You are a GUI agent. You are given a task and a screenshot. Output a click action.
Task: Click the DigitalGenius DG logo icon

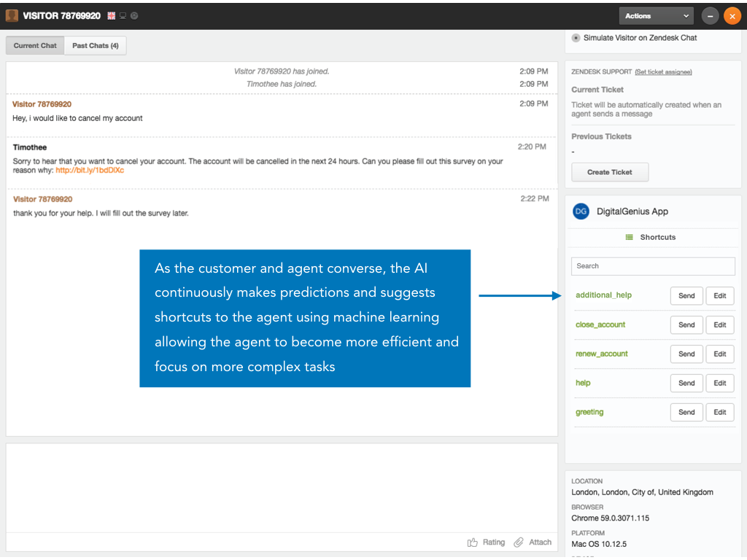[581, 211]
